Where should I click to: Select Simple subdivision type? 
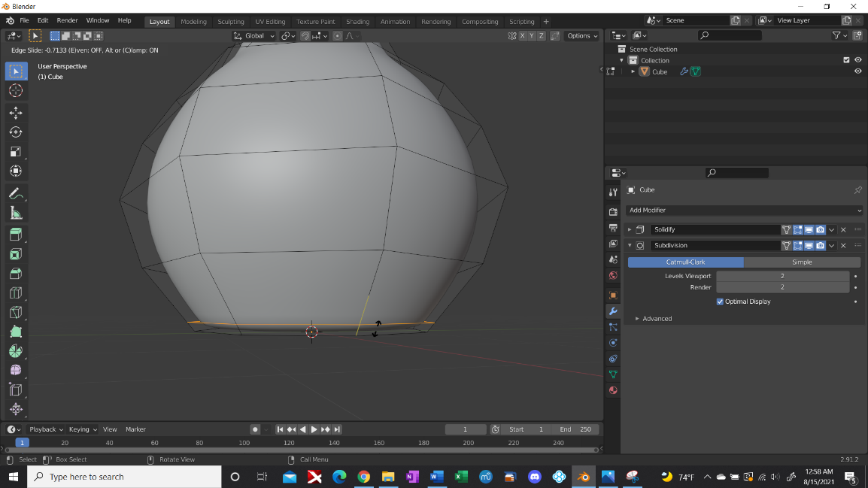802,262
